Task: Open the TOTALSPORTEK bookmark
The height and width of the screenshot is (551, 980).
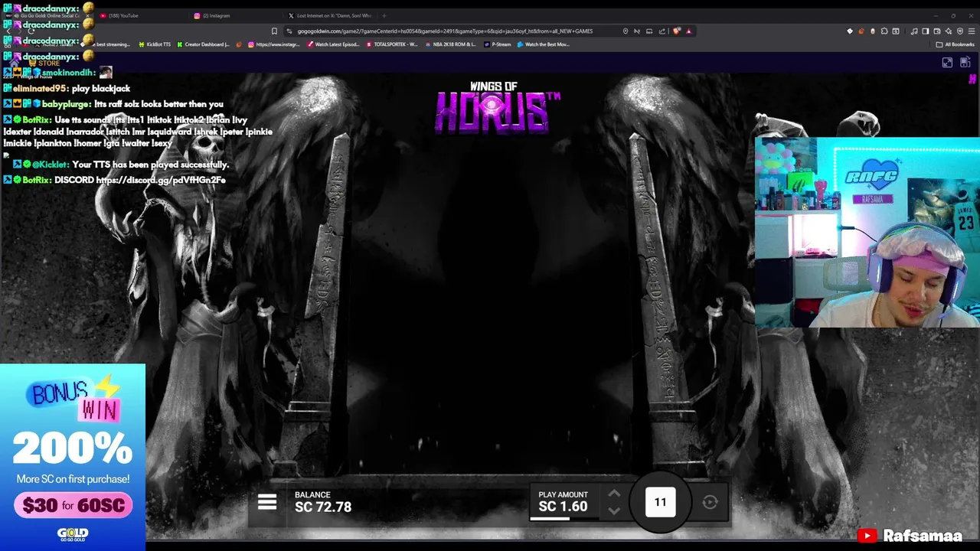Action: tap(391, 44)
